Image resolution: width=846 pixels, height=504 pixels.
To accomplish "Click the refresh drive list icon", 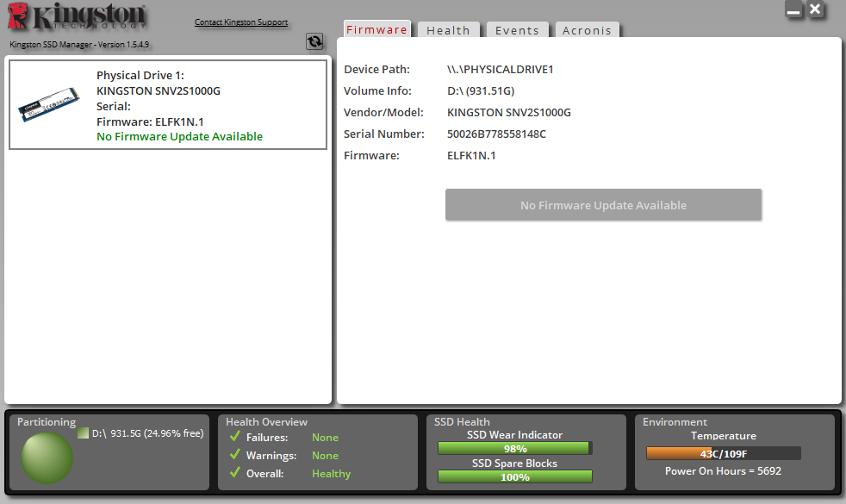I will point(314,41).
